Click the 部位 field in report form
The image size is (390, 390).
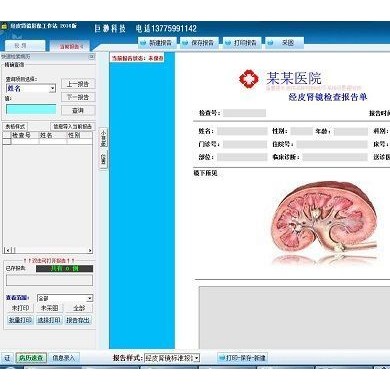pos(242,157)
